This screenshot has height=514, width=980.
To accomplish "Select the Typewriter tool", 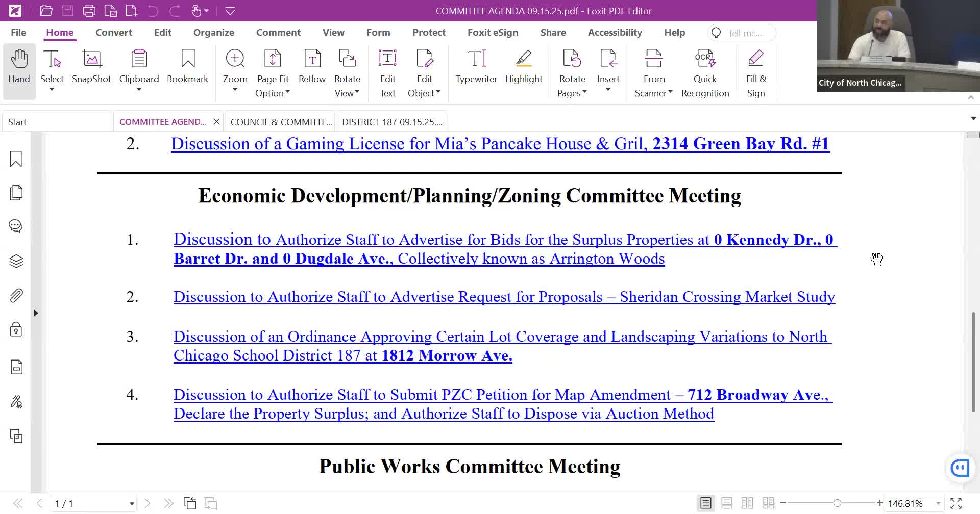I will (476, 66).
